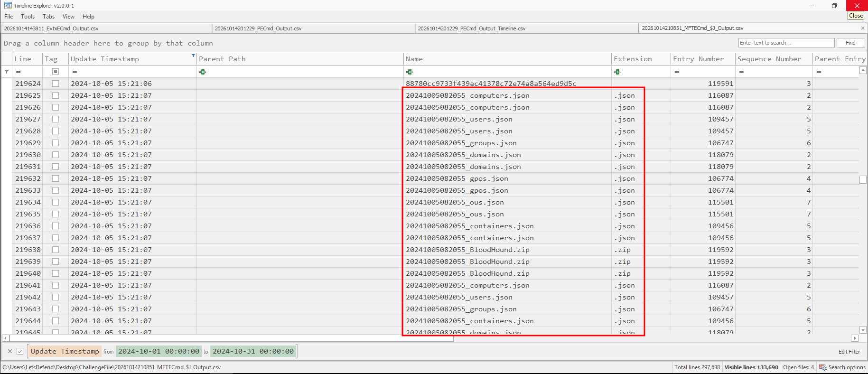Click the Tag column filter checkbox icon
This screenshot has height=374, width=868.
pos(56,72)
